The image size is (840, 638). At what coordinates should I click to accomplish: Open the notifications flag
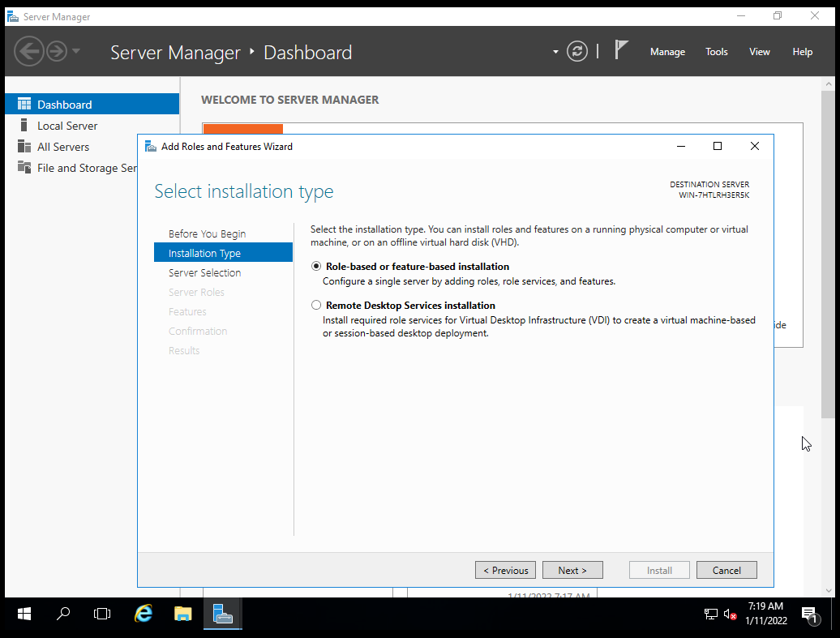click(x=620, y=50)
